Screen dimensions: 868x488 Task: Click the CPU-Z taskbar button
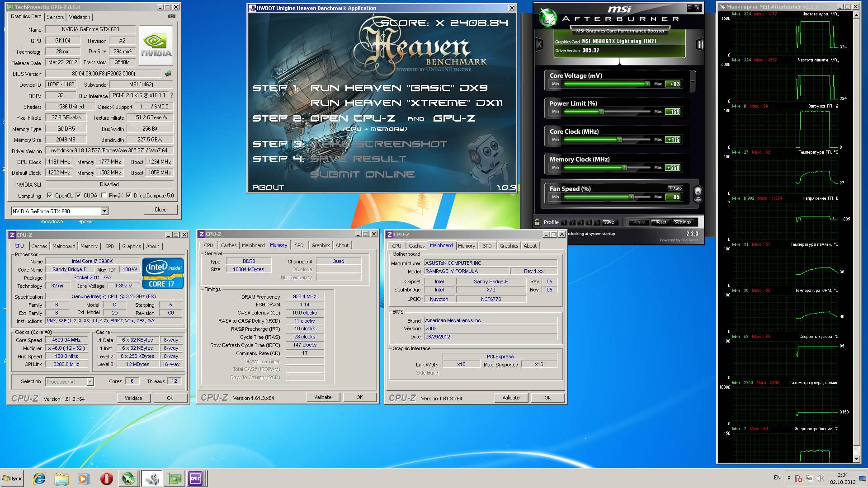point(197,479)
